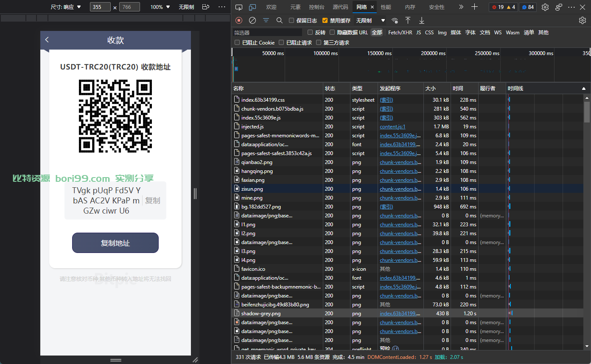Viewport: 591px width, 364px height.
Task: Toggle sort arrow on 时间线 column
Action: click(584, 89)
